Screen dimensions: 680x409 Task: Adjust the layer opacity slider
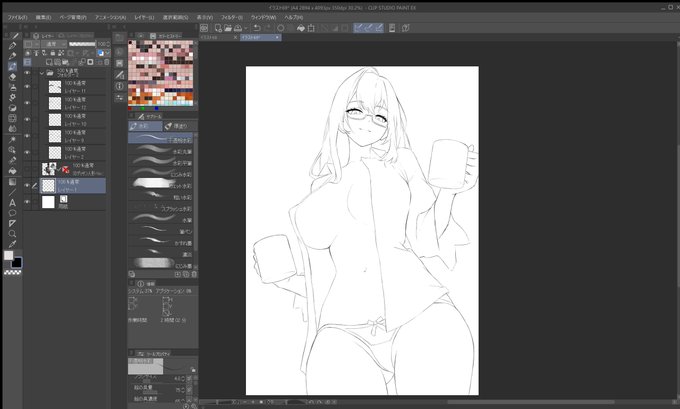pyautogui.click(x=82, y=44)
